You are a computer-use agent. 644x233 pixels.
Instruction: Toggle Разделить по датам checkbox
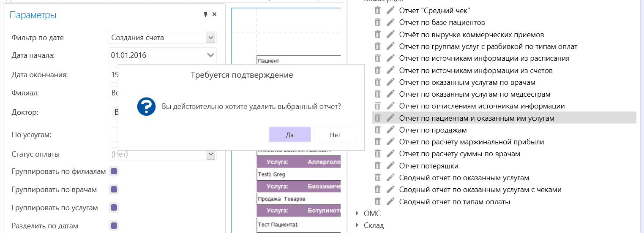click(114, 226)
